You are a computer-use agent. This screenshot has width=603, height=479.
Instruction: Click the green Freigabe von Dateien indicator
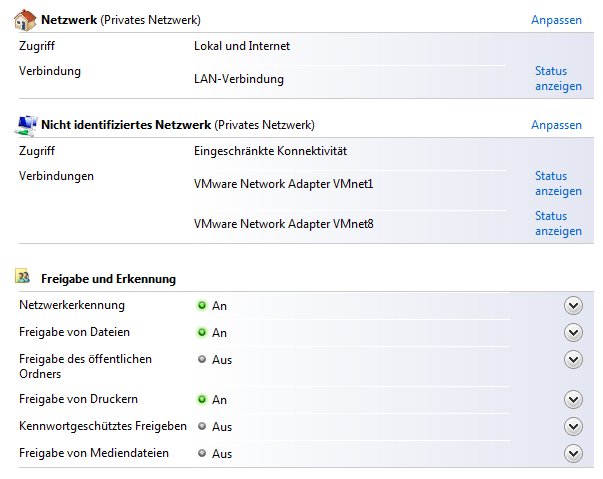[201, 332]
